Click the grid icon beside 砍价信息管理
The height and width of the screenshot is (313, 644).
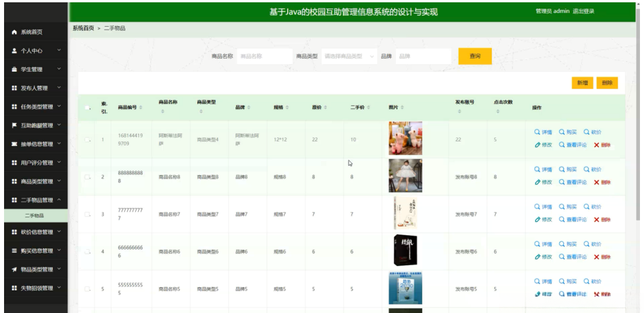point(15,232)
